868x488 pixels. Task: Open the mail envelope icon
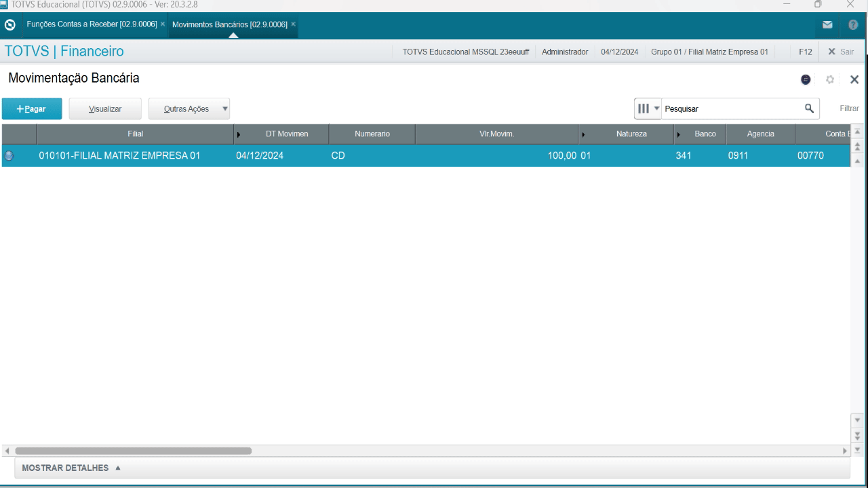coord(827,25)
